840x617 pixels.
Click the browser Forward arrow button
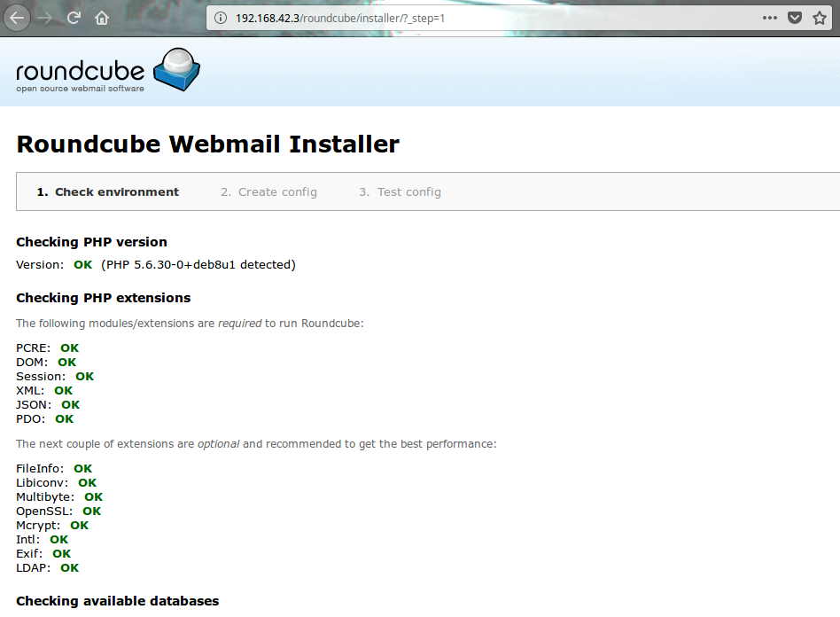[46, 19]
